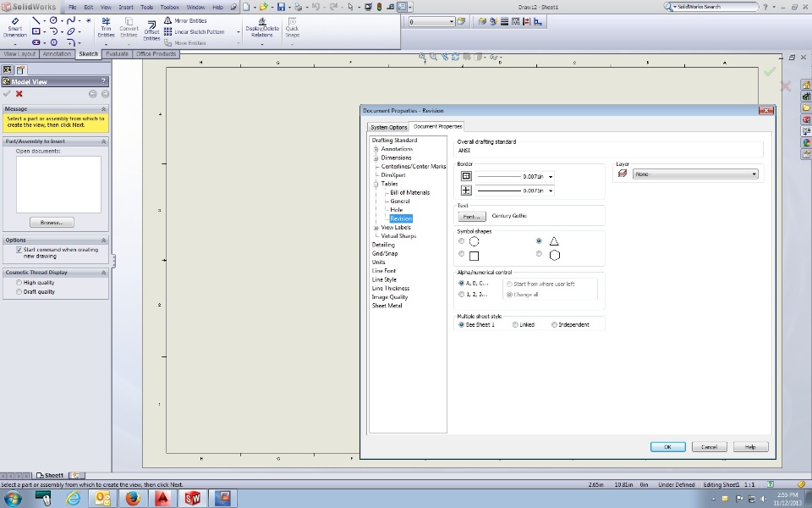Image resolution: width=812 pixels, height=508 pixels.
Task: Click the Rebuild traffic light icon
Action: coord(379,8)
